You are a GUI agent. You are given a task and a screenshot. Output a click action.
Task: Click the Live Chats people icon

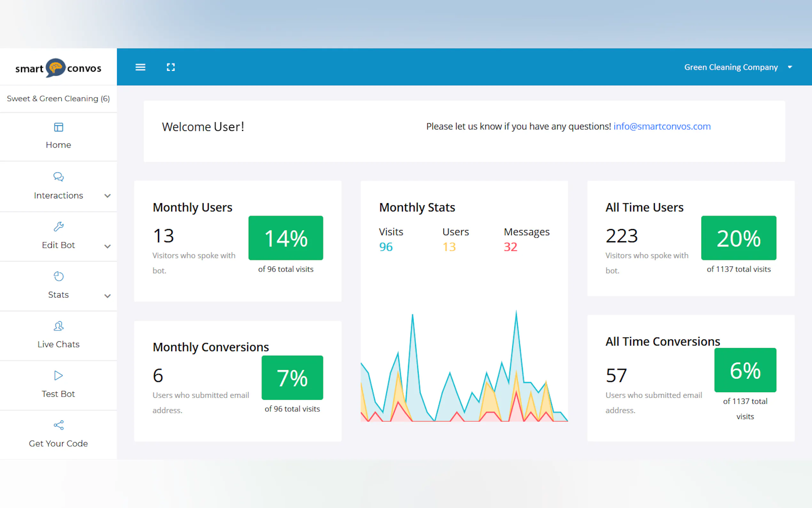(x=59, y=326)
